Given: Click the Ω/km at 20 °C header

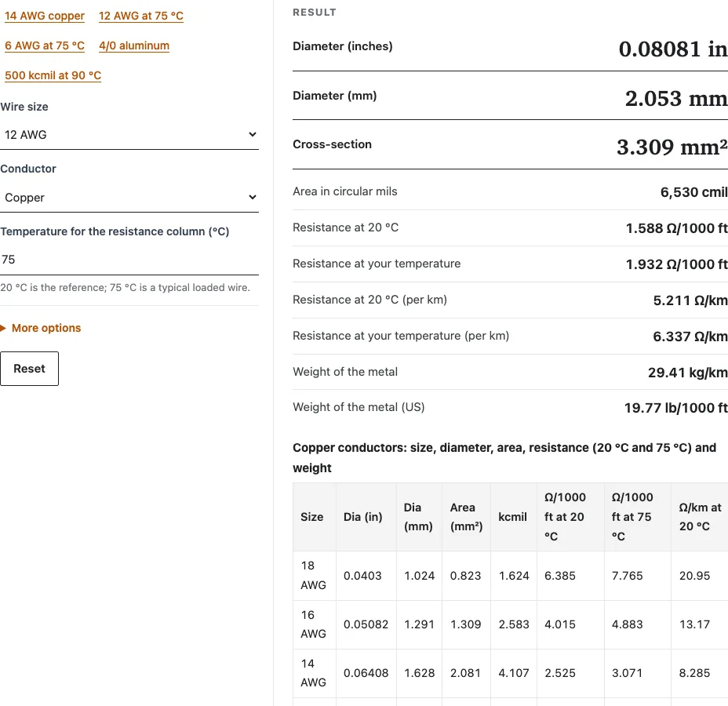Looking at the screenshot, I should coord(700,517).
